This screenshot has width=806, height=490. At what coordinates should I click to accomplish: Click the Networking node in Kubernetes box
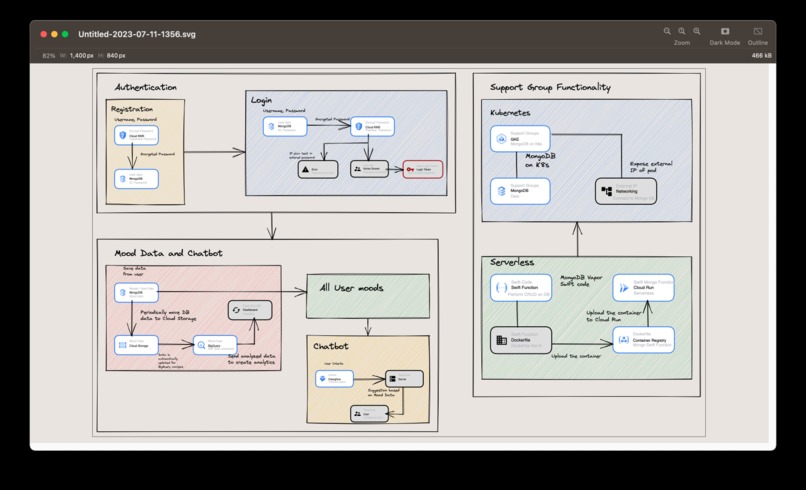626,191
